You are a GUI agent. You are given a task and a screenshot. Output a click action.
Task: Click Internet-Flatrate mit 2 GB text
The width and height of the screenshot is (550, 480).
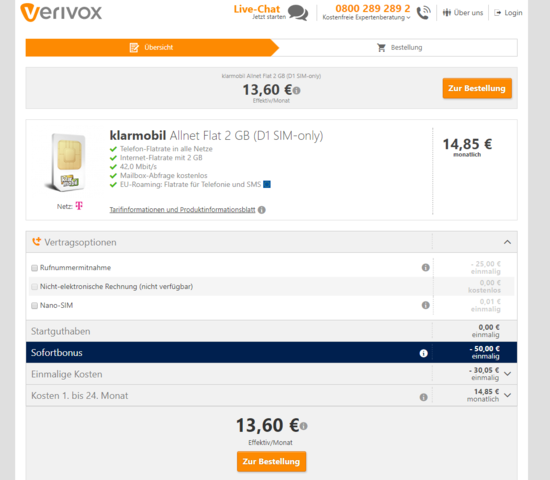161,158
